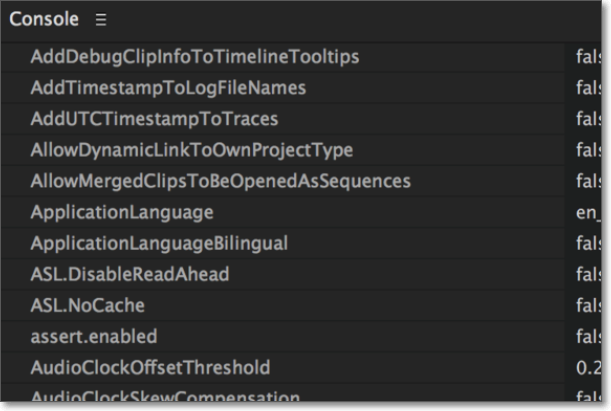Select the Console panel tab
Screen dimensions: 611x411
tap(44, 20)
